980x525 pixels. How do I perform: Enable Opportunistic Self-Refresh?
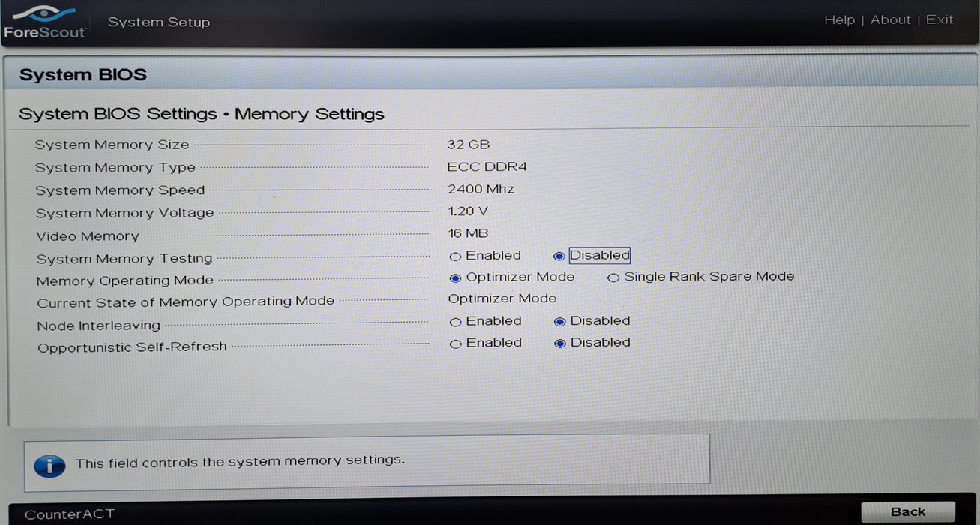click(x=455, y=344)
